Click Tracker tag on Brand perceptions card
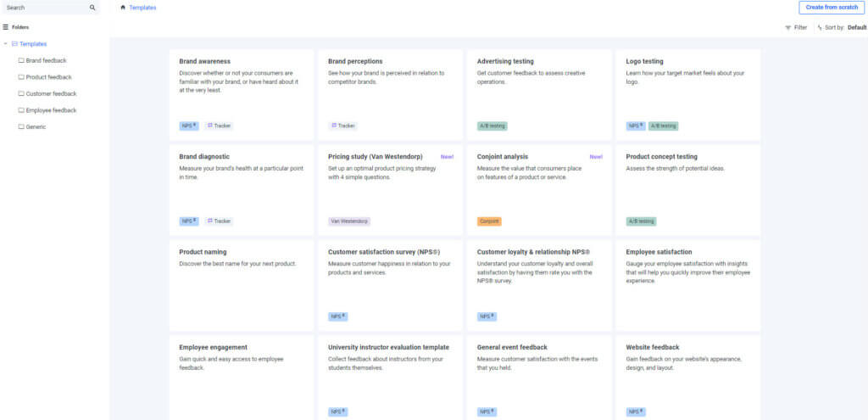Screen dimensions: 868x420 pyautogui.click(x=342, y=126)
